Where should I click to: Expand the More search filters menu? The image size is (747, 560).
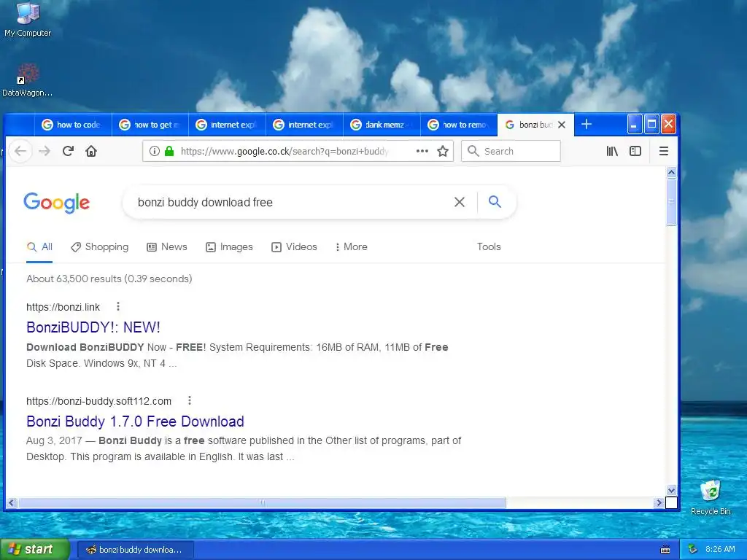pos(351,246)
